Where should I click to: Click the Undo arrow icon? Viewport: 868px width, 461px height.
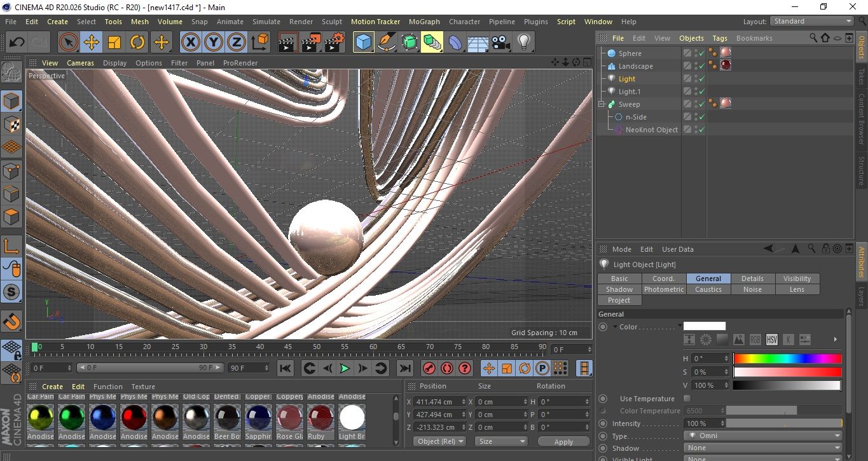(x=17, y=43)
